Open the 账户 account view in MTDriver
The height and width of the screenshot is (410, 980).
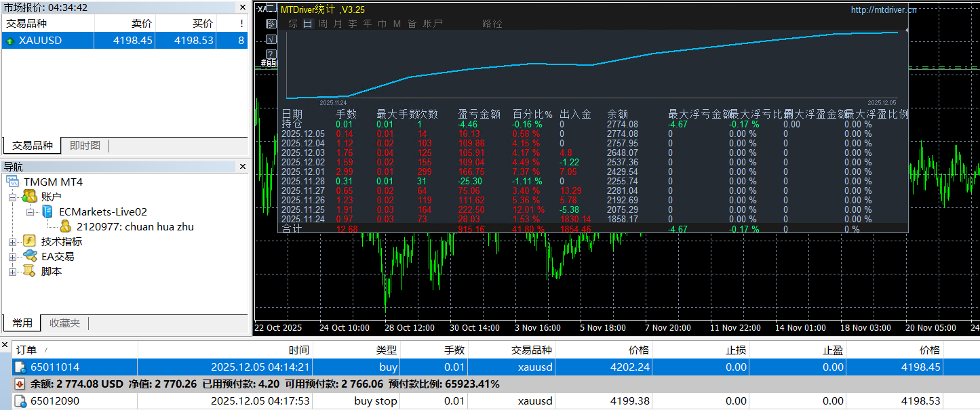click(x=433, y=24)
